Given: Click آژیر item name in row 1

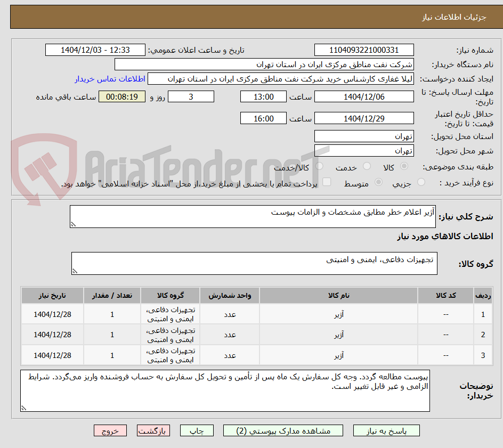Looking at the screenshot, I should [x=339, y=315].
